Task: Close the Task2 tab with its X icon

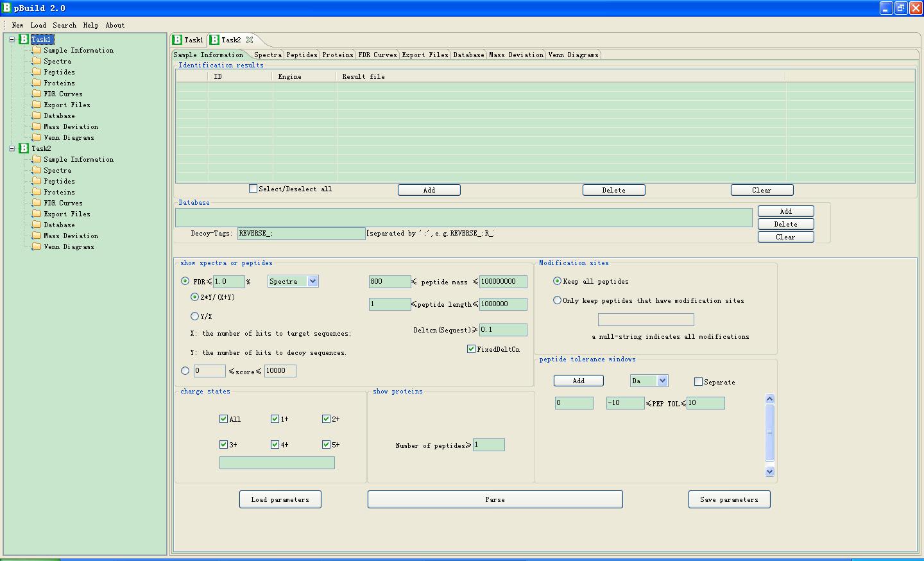Action: pos(250,40)
